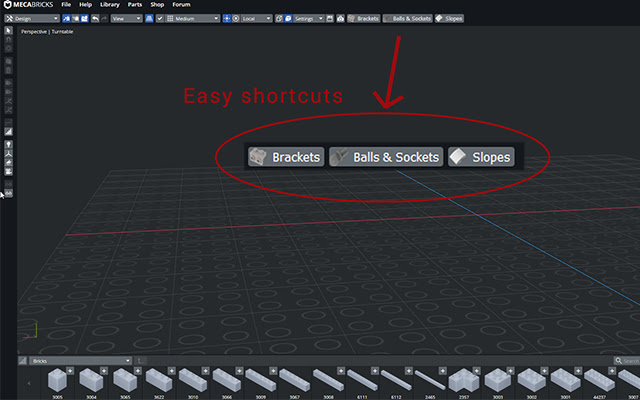Click the undo arrow in toolbar

(95, 19)
